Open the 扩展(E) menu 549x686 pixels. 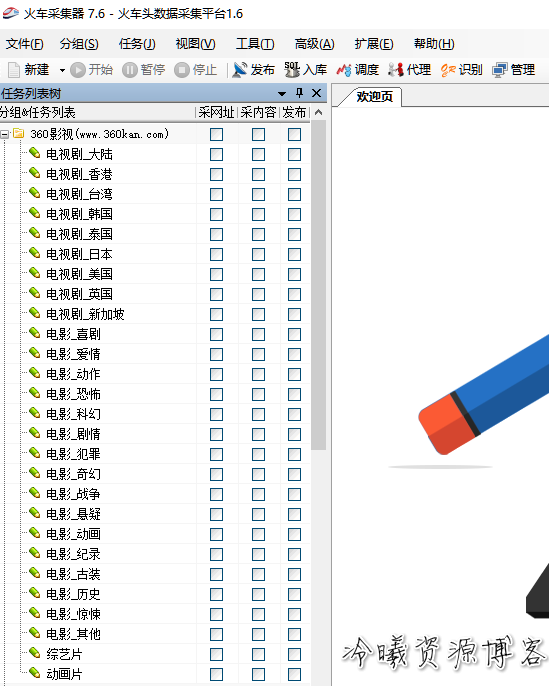pyautogui.click(x=374, y=44)
